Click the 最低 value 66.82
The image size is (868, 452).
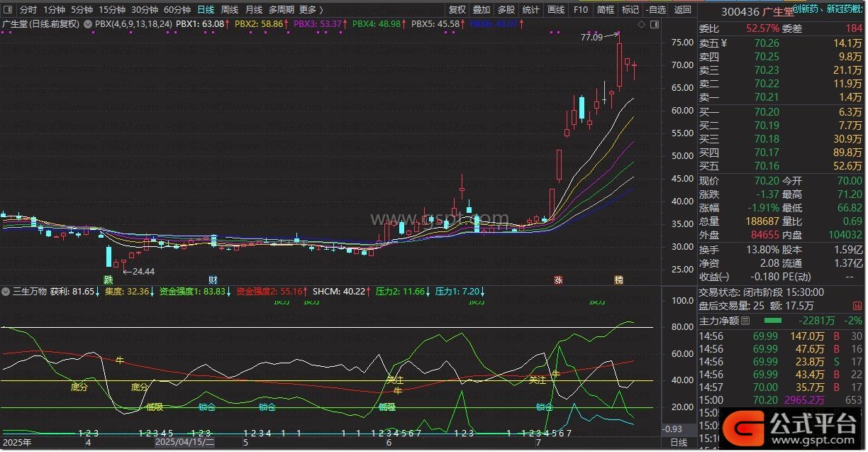tap(849, 209)
